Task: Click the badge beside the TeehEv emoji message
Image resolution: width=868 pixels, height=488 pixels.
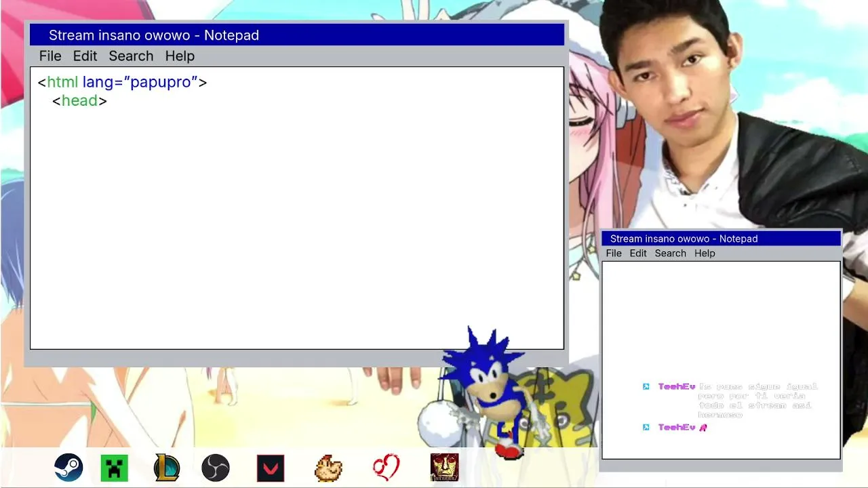Action: [646, 427]
